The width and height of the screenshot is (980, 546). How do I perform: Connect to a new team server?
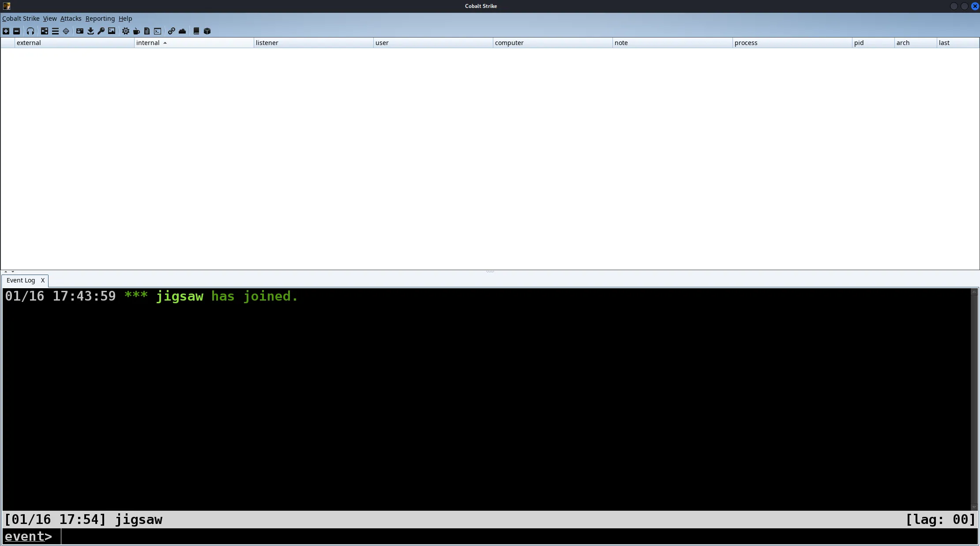click(6, 31)
